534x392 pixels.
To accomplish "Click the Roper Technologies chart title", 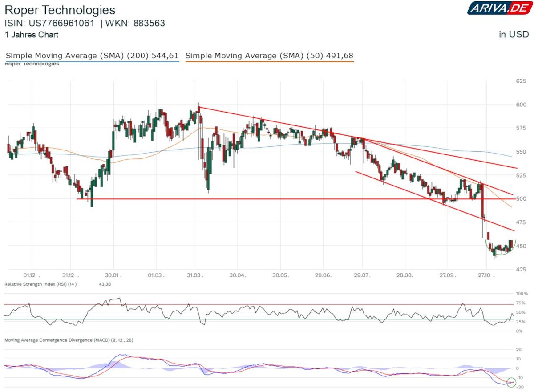I will pyautogui.click(x=60, y=10).
